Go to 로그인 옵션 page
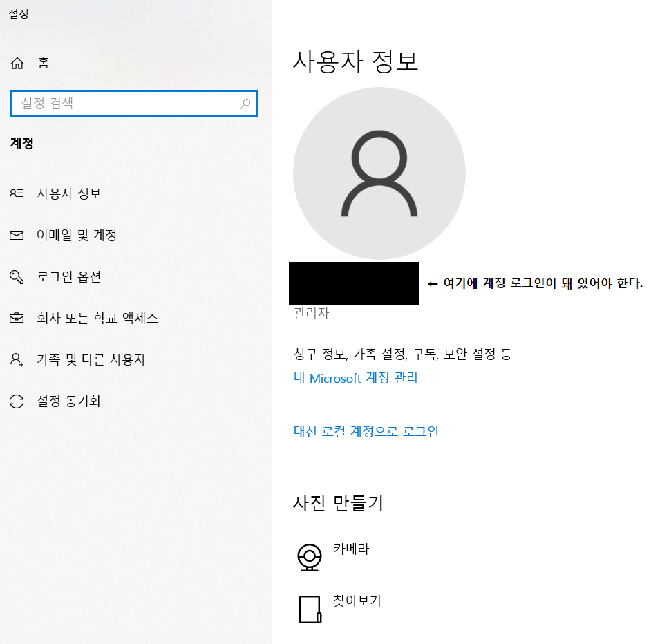 point(68,277)
